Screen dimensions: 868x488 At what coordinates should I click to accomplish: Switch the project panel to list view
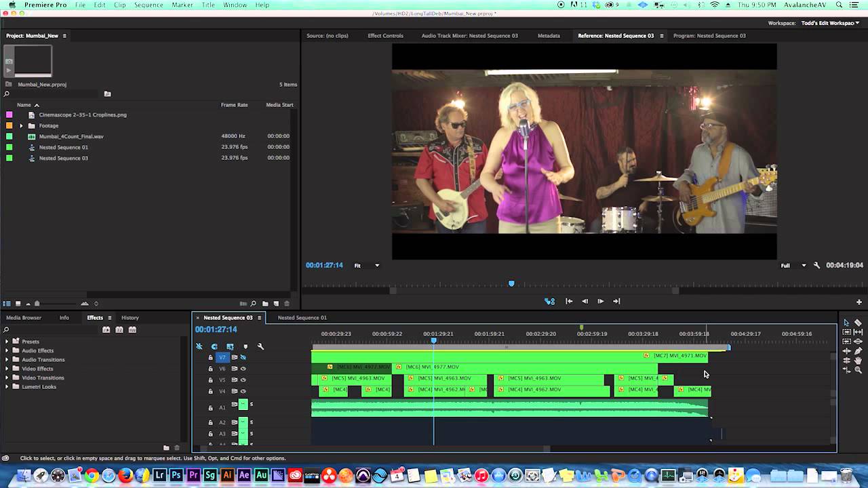point(7,304)
